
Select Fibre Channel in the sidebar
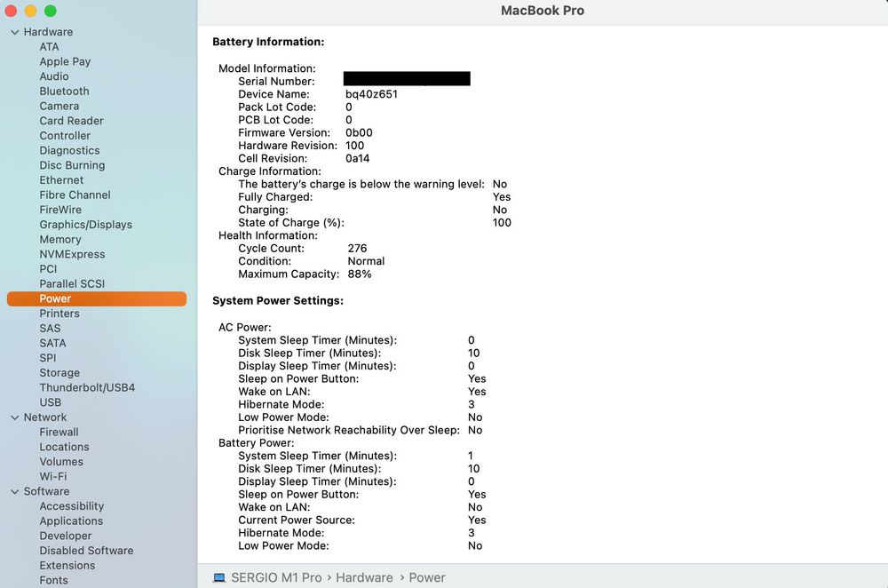(75, 195)
